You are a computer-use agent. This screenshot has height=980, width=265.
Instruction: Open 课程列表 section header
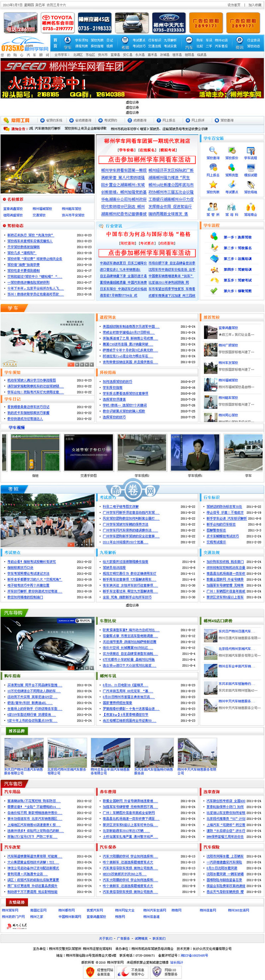[x=108, y=317]
